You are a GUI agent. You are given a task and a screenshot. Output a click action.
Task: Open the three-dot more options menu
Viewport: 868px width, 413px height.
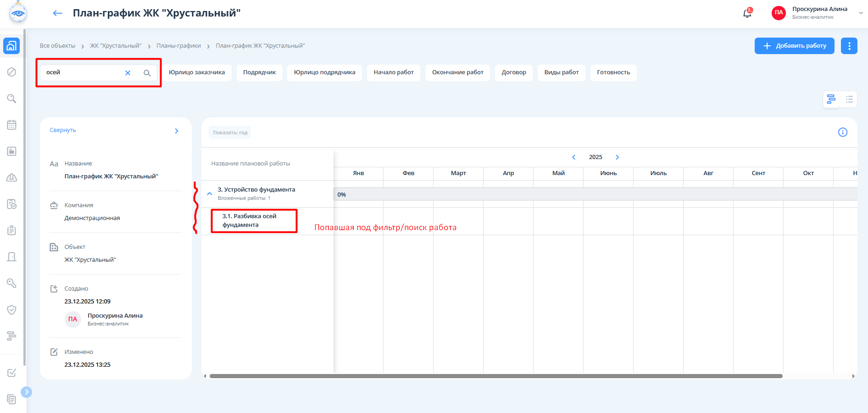849,46
